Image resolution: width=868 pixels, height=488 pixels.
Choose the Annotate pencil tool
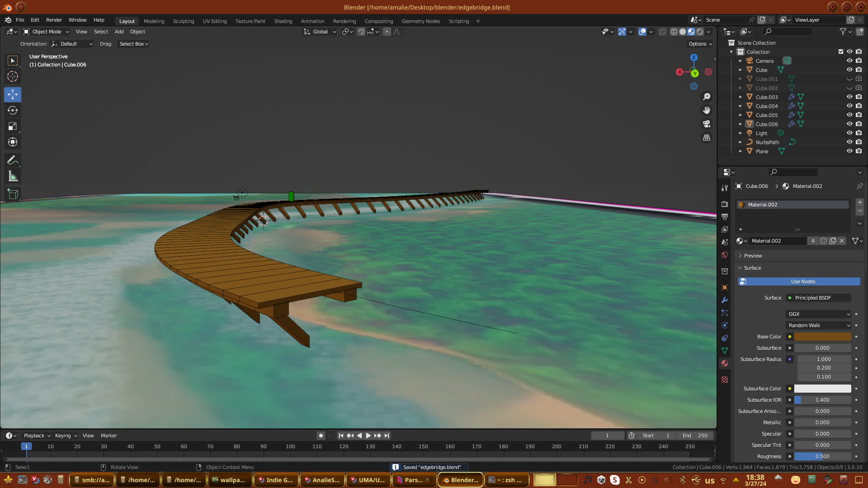point(13,160)
